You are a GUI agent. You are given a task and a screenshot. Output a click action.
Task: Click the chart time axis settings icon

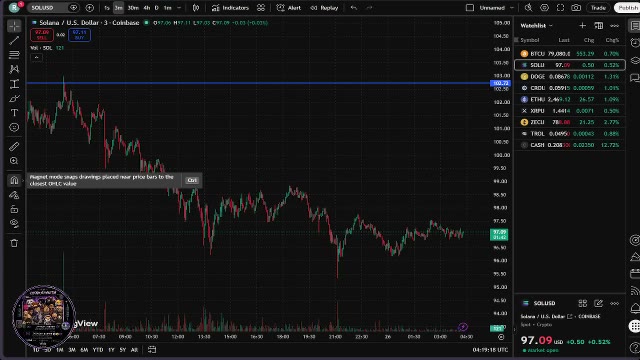pos(501,337)
